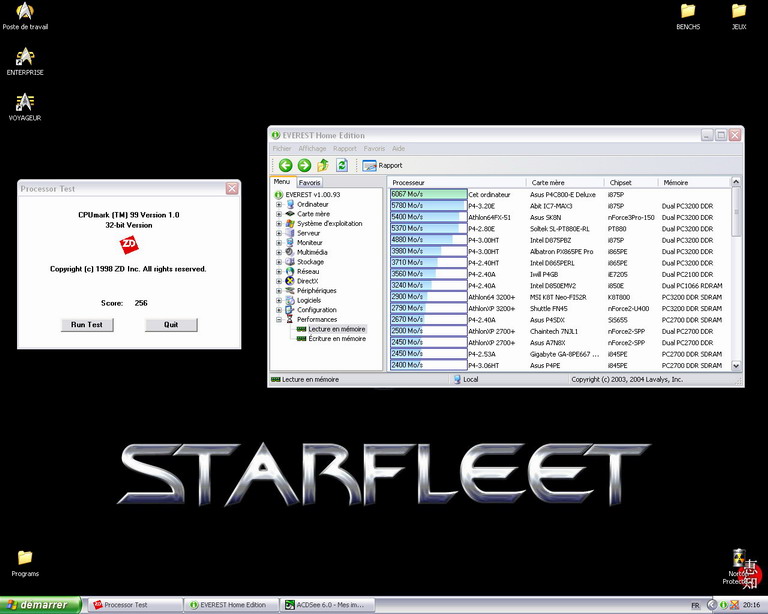Image resolution: width=768 pixels, height=614 pixels.
Task: Select the Stockage node in the tree
Action: [310, 262]
